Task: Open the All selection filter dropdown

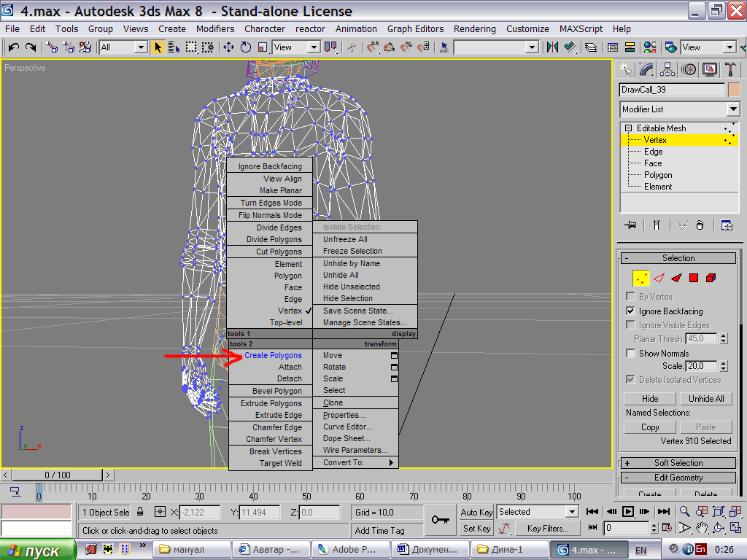Action: click(x=140, y=47)
